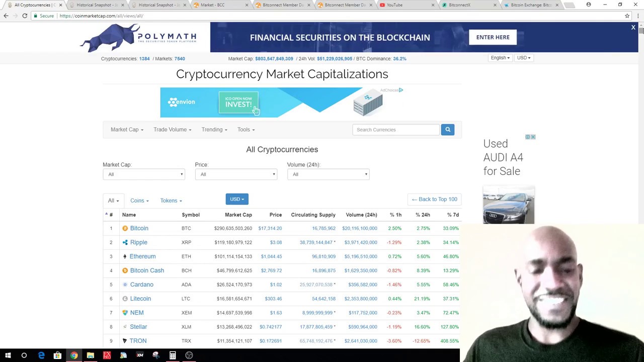Screen dimensions: 644x362
Task: Click the blue search magnifier button
Action: coord(447,130)
